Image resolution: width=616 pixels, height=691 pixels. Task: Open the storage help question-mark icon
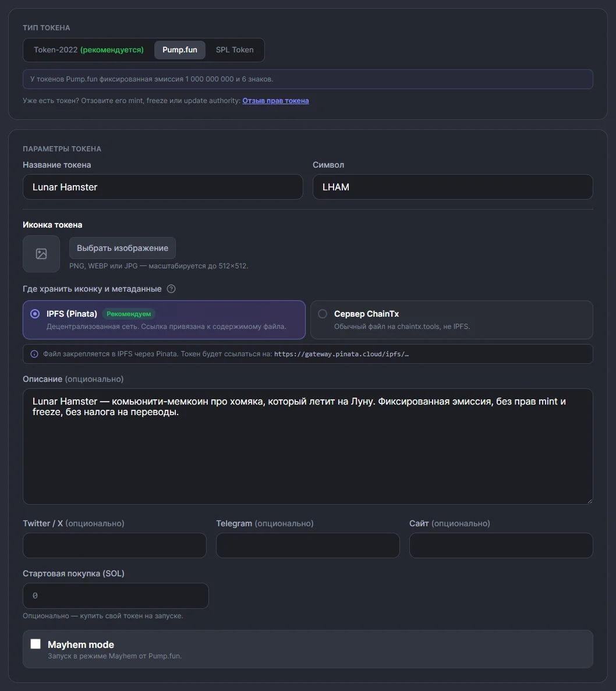[171, 289]
